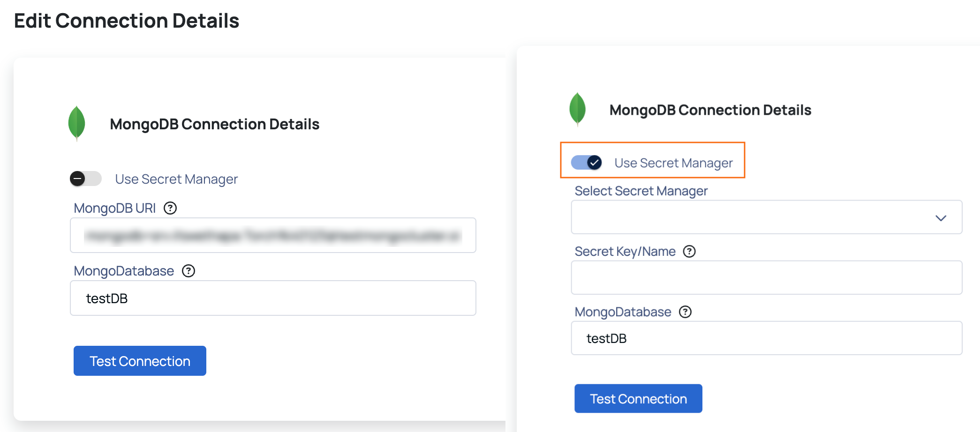980x432 pixels.
Task: Click the MongoDB leaf logo in left panel
Action: (77, 124)
